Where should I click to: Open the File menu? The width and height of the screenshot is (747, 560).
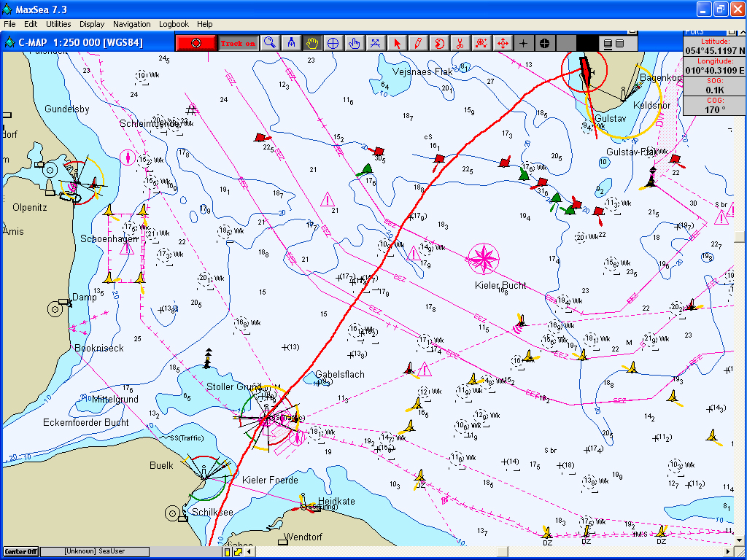click(x=9, y=24)
